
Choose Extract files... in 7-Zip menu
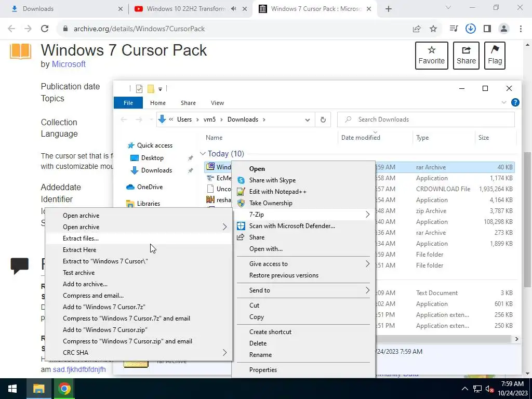click(x=139, y=238)
